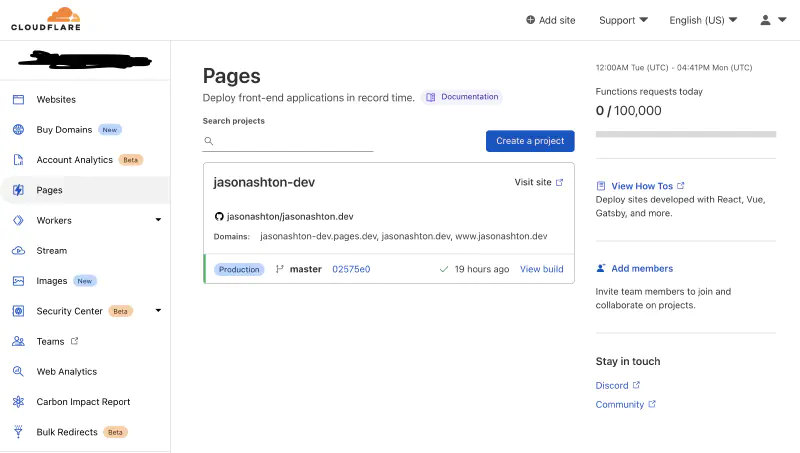Image resolution: width=800 pixels, height=453 pixels.
Task: Click the Visit site external link icon
Action: pos(560,182)
